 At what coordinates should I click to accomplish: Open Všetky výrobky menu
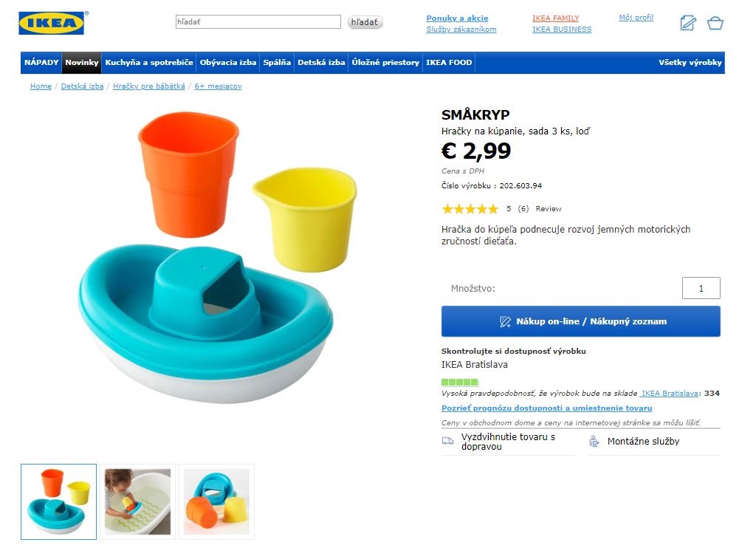pos(690,63)
